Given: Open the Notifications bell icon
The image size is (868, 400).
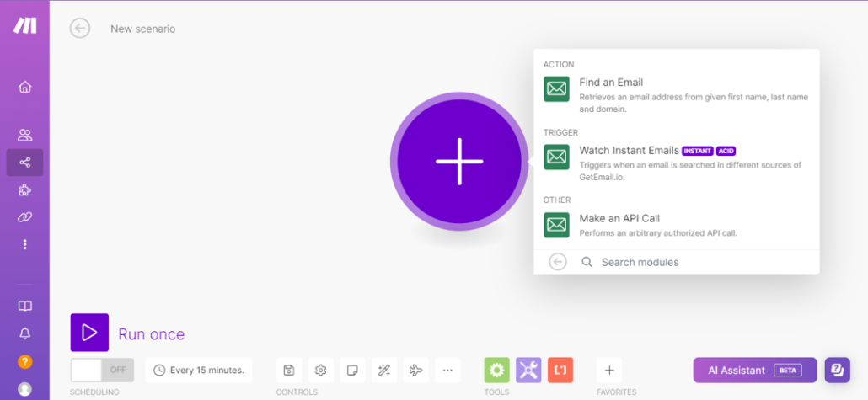Looking at the screenshot, I should [25, 333].
